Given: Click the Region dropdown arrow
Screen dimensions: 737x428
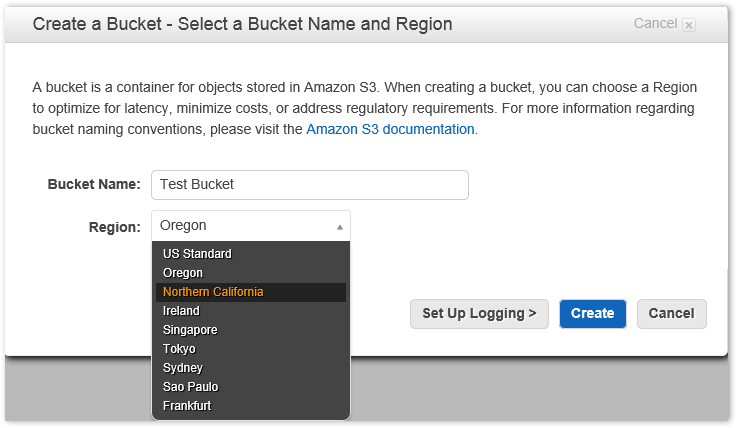Looking at the screenshot, I should [339, 227].
